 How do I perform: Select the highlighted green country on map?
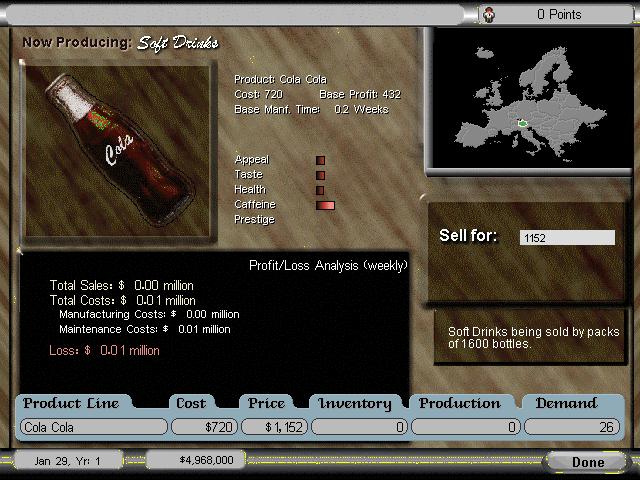(x=523, y=123)
